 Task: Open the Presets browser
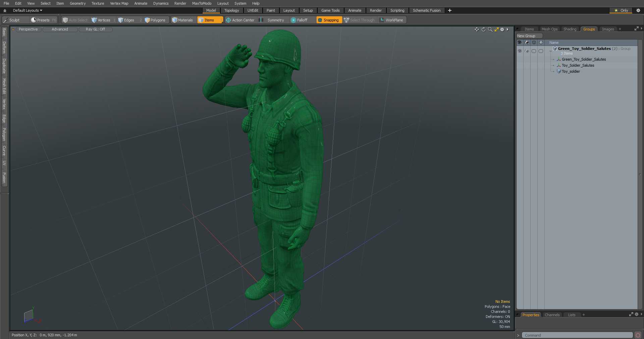tap(44, 20)
